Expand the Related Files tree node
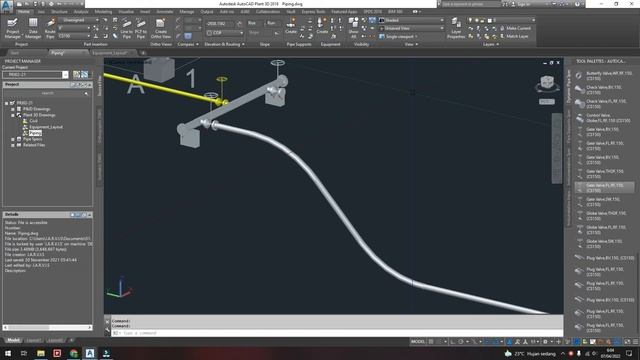The width and height of the screenshot is (640, 360). tap(13, 145)
